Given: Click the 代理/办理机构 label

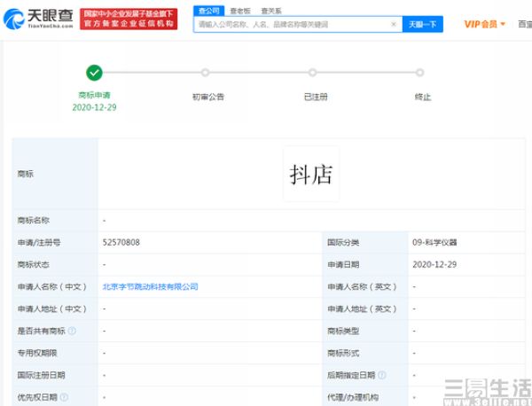Looking at the screenshot, I should (353, 397).
